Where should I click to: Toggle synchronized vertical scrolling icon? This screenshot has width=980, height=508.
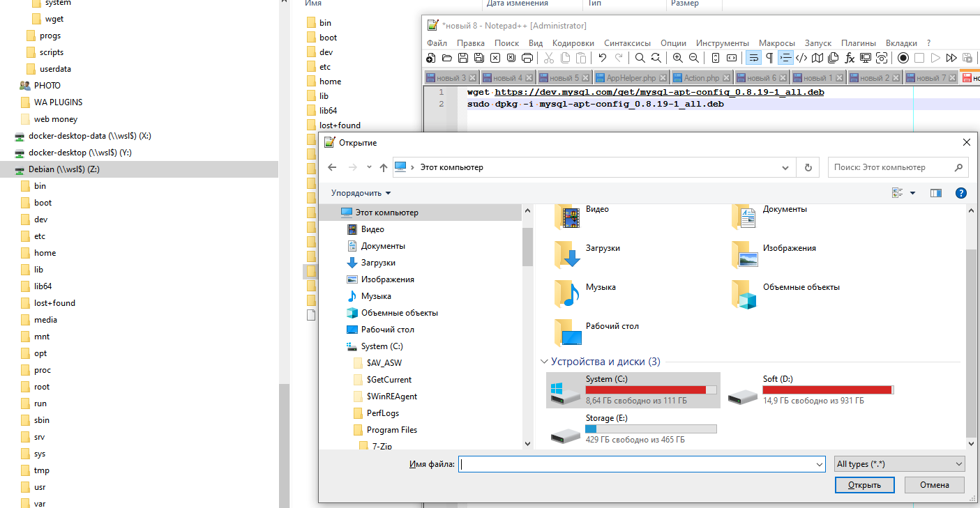tap(716, 58)
